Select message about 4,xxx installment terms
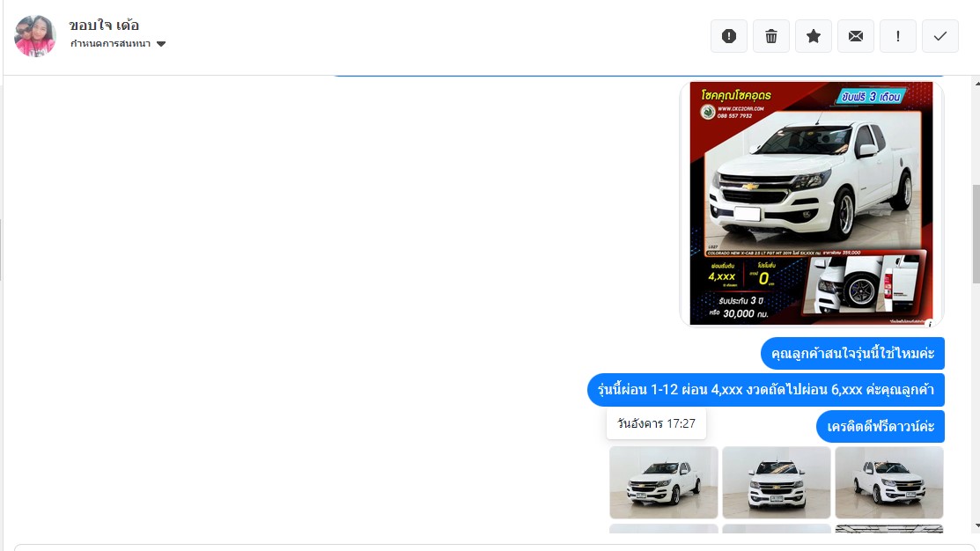980x551 pixels. coord(766,390)
